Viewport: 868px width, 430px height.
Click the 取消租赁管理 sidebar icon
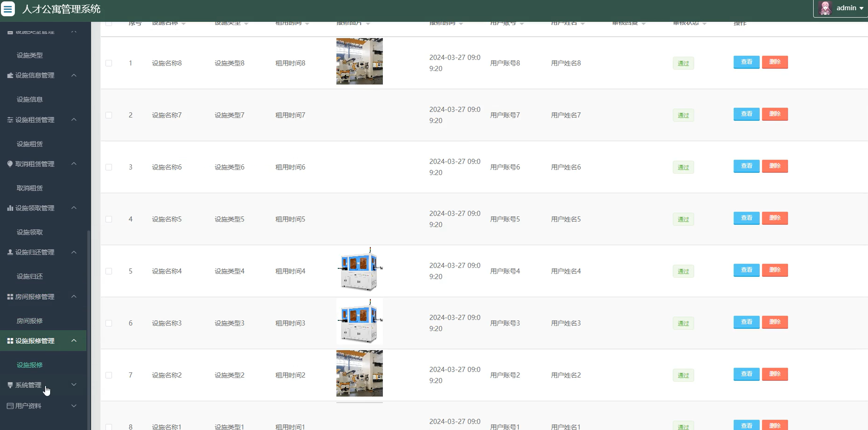click(10, 164)
